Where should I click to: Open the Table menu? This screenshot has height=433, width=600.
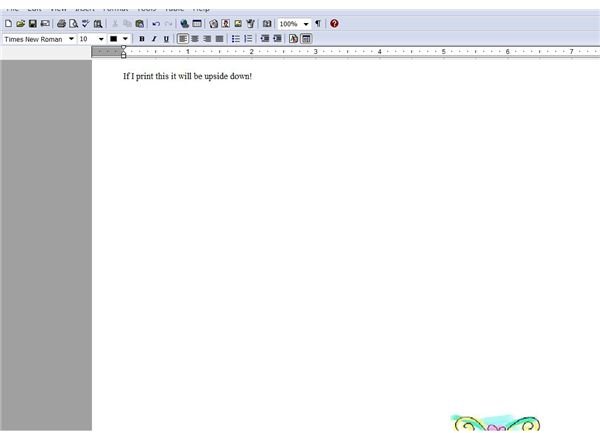click(x=174, y=8)
